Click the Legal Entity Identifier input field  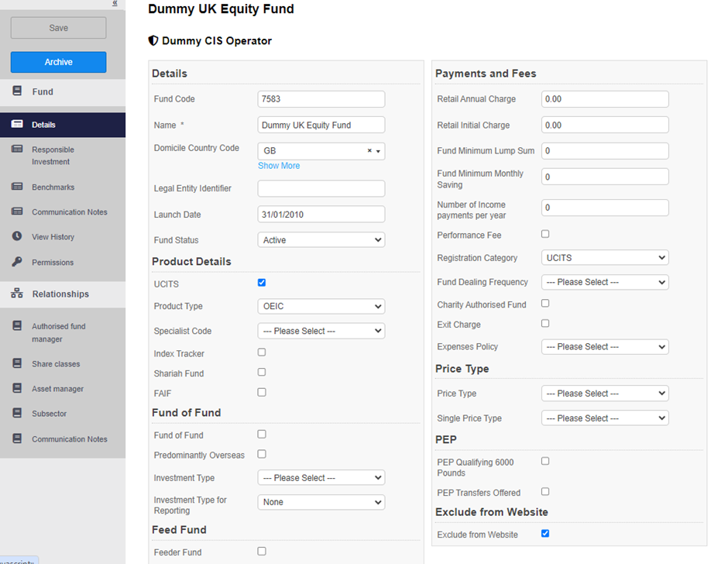coord(321,188)
